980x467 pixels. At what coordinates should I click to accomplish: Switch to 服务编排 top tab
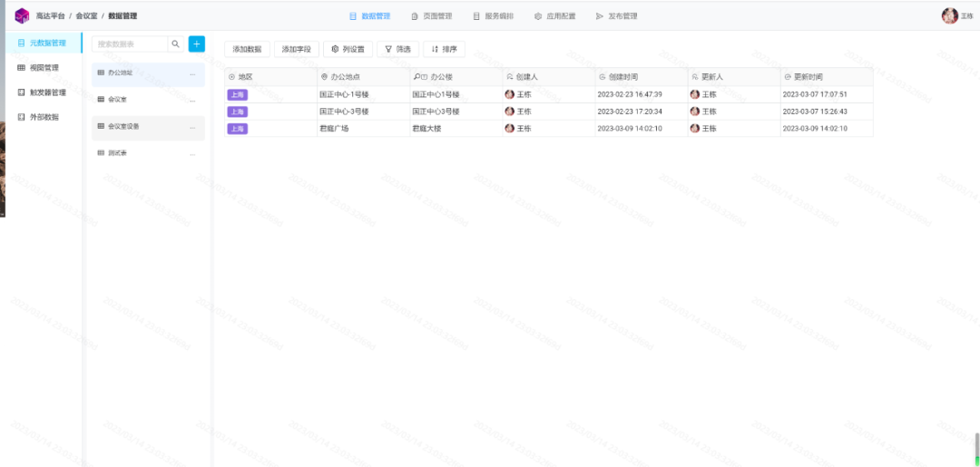coord(493,16)
